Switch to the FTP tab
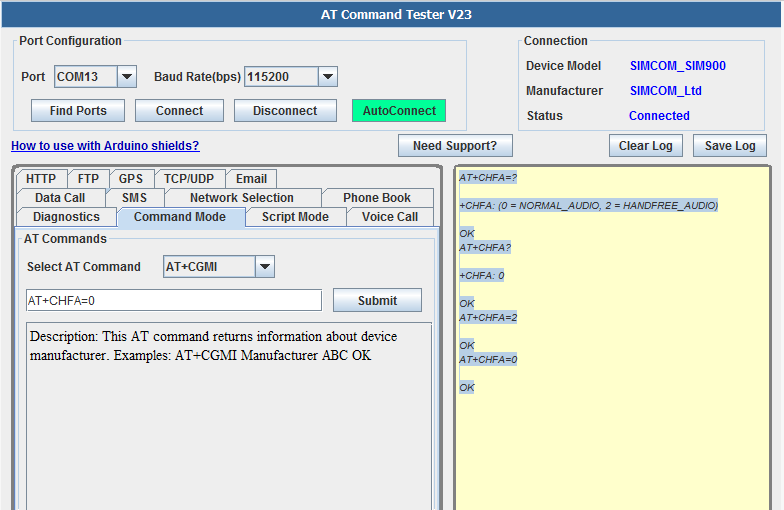Viewport: 784px width, 510px height. [x=88, y=179]
